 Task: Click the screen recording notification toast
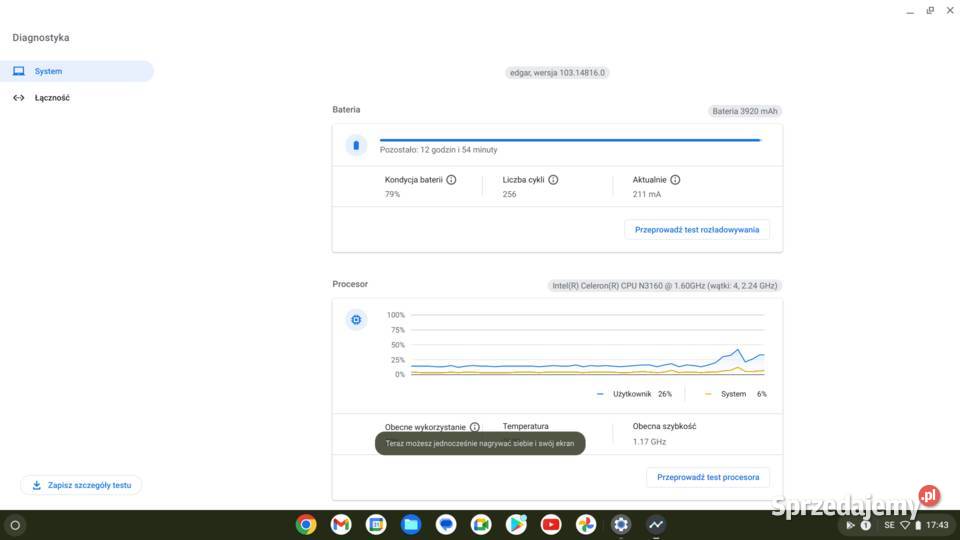(x=480, y=443)
